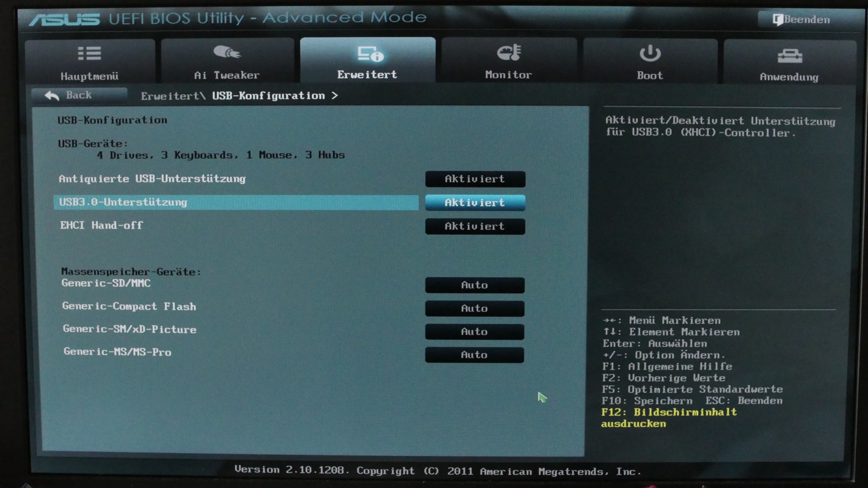Click the Anwendung toolbox icon
This screenshot has width=868, height=488.
click(789, 56)
